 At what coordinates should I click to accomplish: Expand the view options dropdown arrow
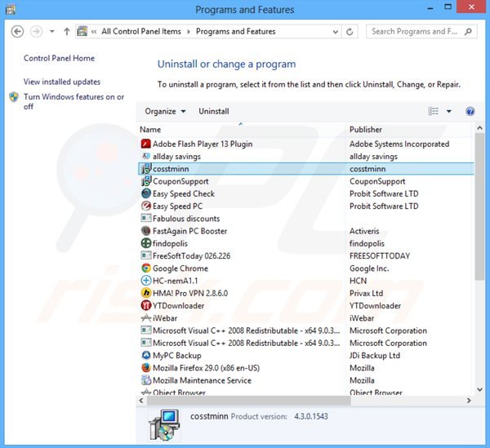[448, 111]
